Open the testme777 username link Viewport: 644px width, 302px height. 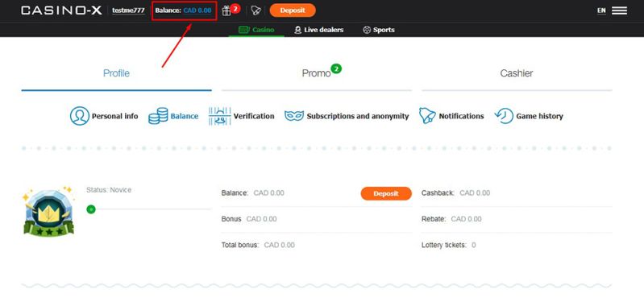[x=128, y=10]
